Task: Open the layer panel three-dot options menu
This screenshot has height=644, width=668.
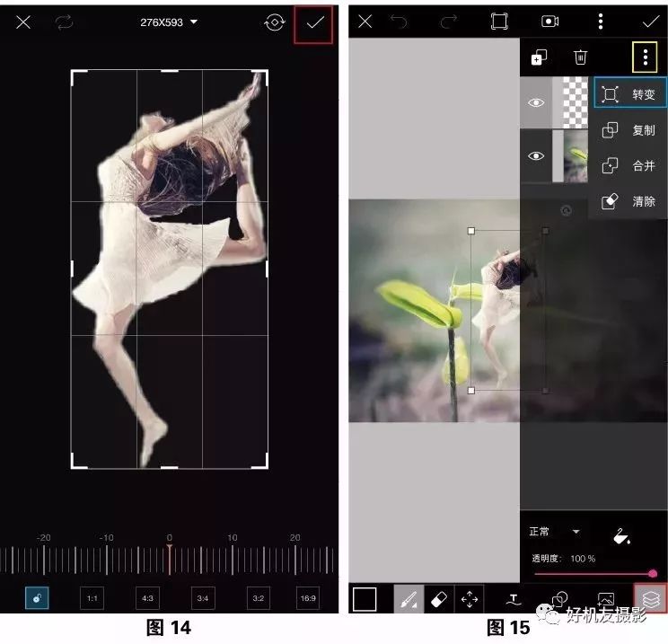Action: pyautogui.click(x=646, y=57)
